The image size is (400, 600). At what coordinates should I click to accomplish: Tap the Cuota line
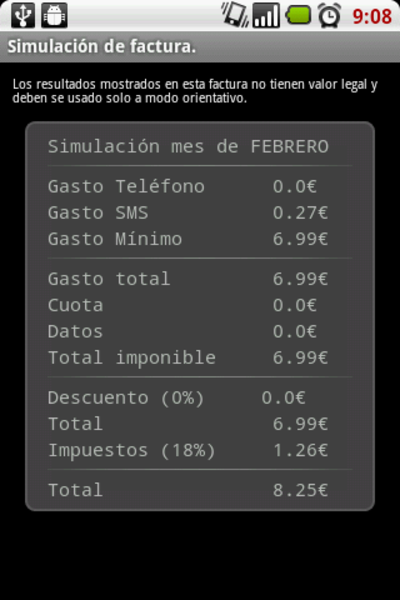coord(182,305)
